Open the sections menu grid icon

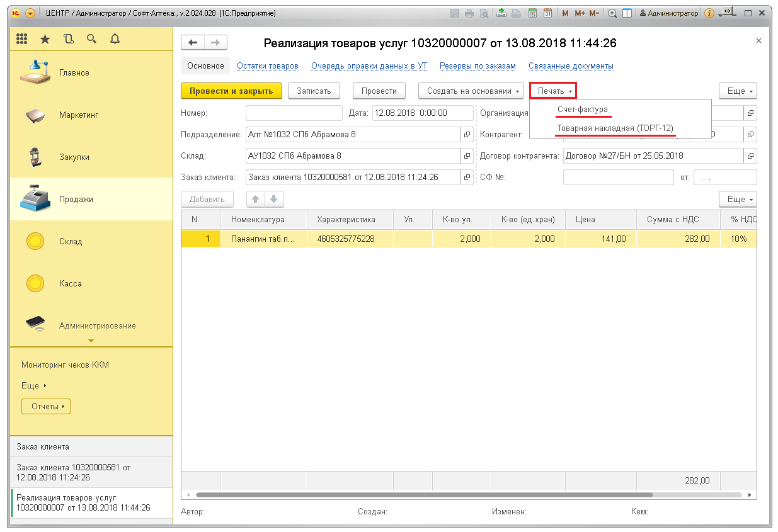click(21, 39)
